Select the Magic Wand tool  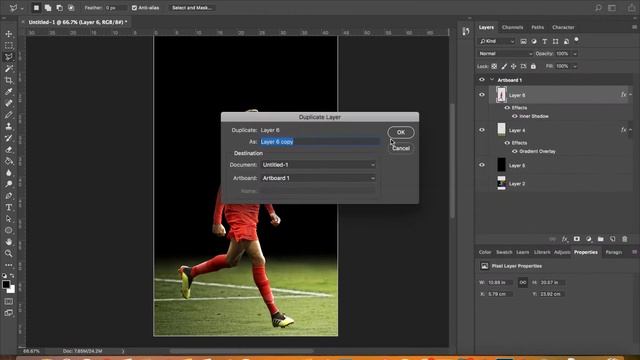point(9,69)
